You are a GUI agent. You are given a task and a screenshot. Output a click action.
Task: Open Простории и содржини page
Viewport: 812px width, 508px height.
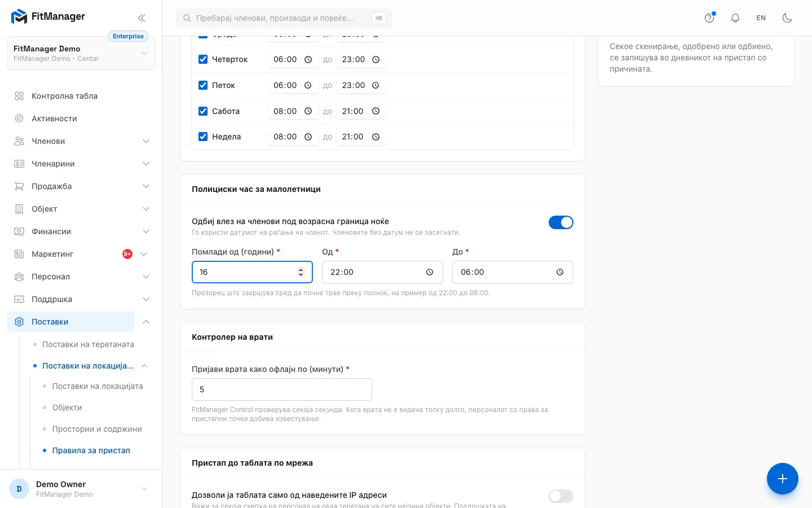point(97,429)
